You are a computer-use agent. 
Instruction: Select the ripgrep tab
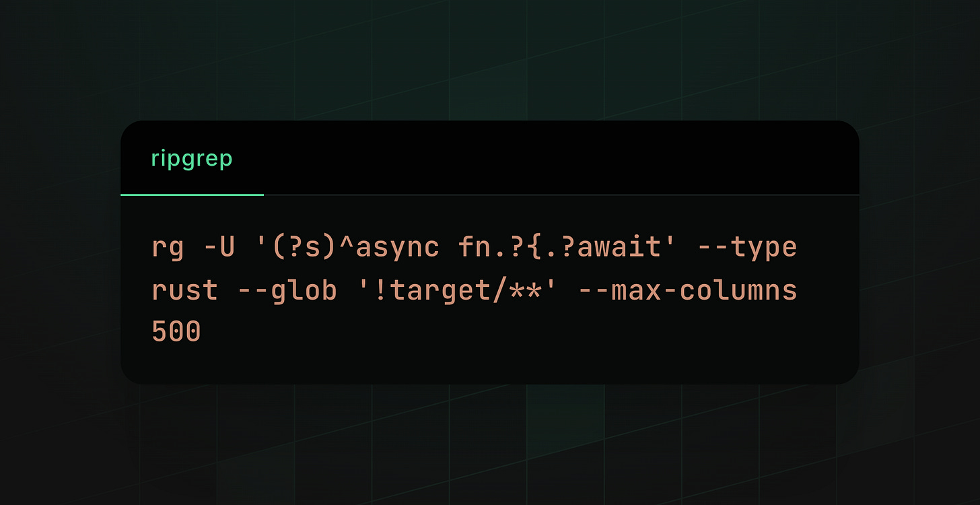point(192,160)
